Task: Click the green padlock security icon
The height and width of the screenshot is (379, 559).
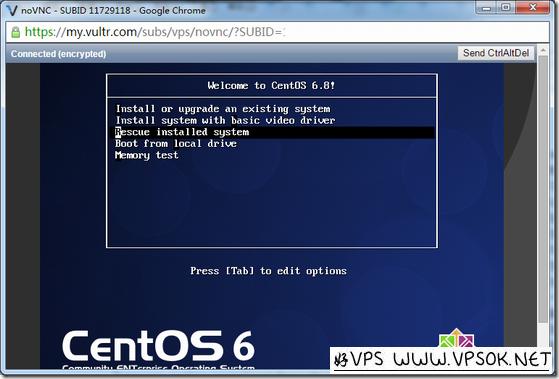Action: pos(16,32)
